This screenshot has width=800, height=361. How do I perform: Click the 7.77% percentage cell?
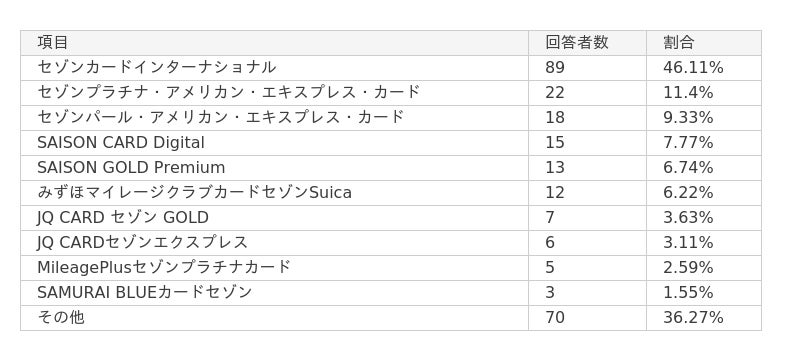(x=704, y=143)
